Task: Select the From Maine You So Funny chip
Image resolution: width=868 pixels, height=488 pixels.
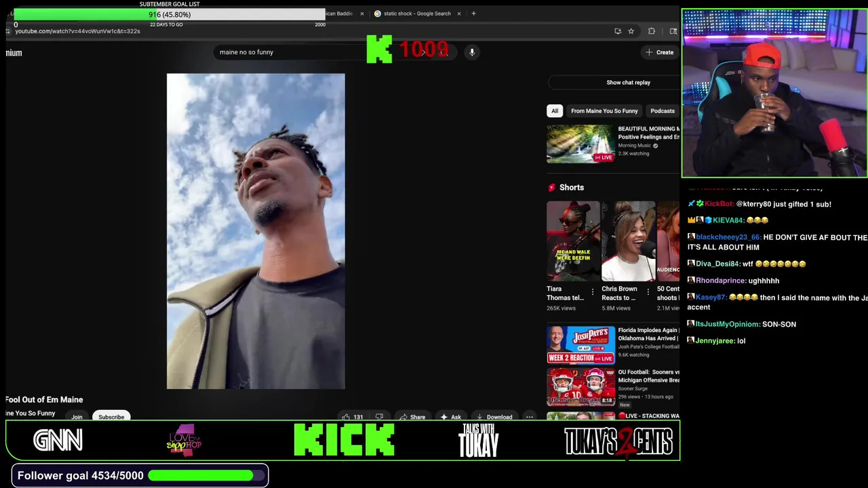Action: pyautogui.click(x=604, y=111)
